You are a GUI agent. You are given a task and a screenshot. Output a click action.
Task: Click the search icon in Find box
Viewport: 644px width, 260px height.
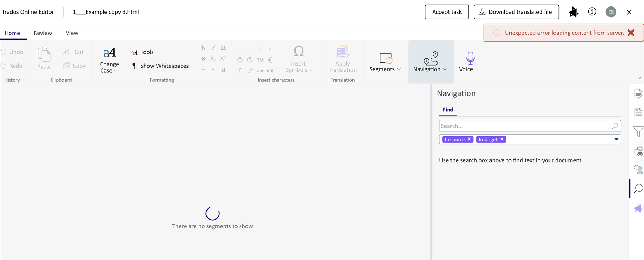[614, 126]
